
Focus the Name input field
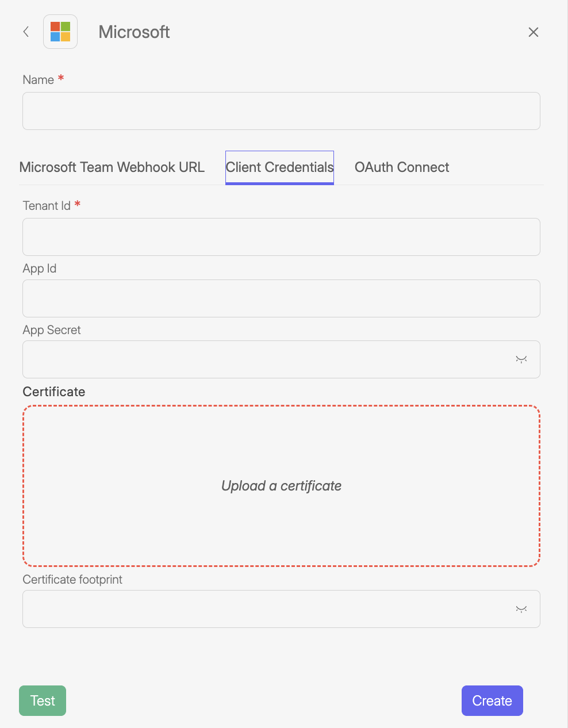281,110
